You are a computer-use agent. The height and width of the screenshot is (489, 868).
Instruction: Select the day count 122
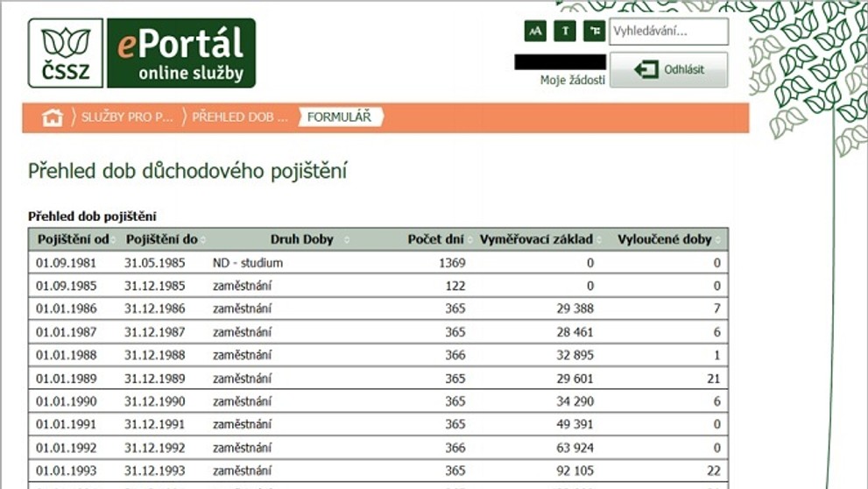(455, 286)
